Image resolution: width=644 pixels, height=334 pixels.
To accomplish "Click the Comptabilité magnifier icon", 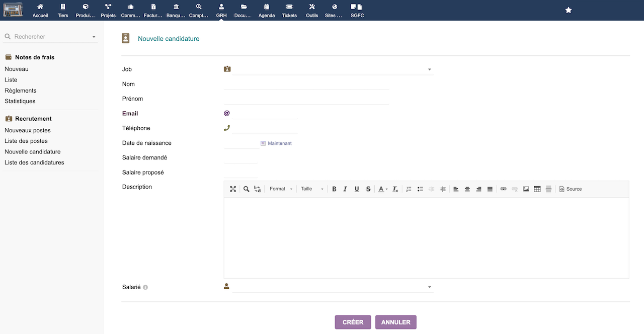I will pyautogui.click(x=199, y=7).
